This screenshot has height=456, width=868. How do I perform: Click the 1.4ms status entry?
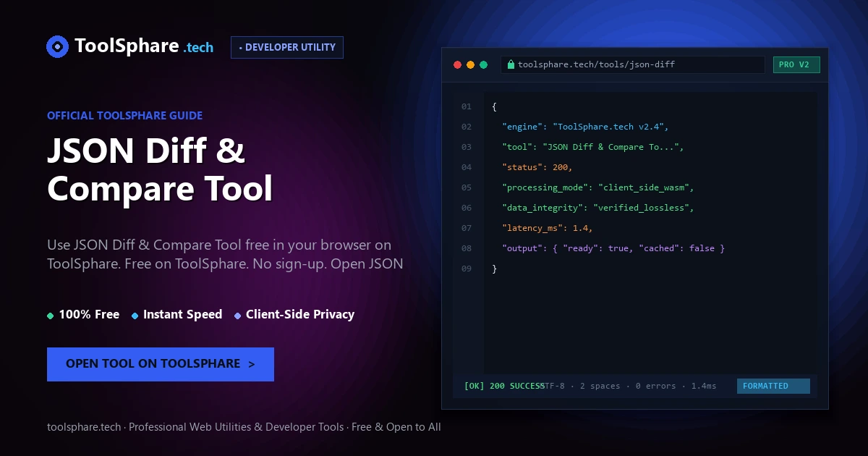[x=704, y=386]
